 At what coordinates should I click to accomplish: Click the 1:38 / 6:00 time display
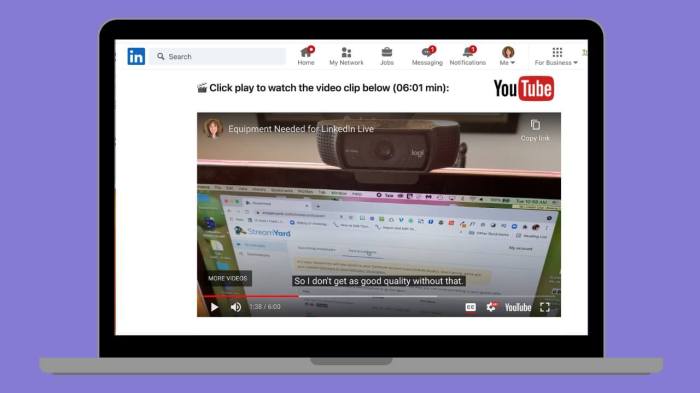pos(265,307)
